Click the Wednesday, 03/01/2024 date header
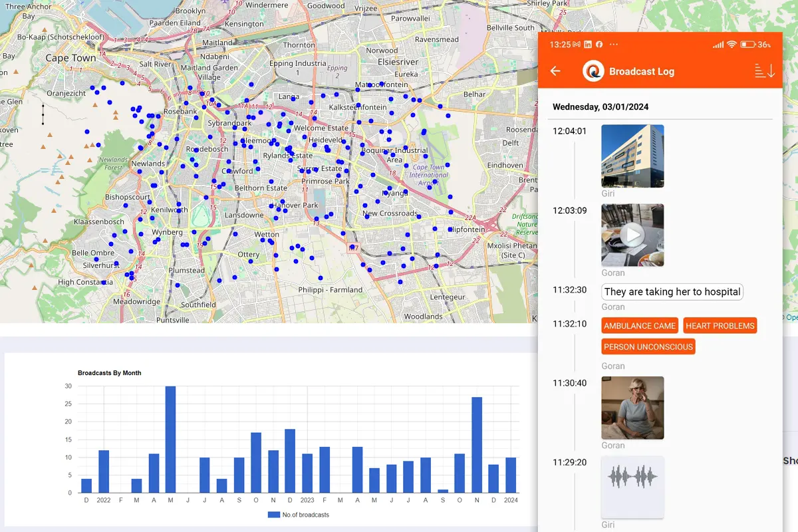Image resolution: width=798 pixels, height=532 pixels. (x=600, y=107)
